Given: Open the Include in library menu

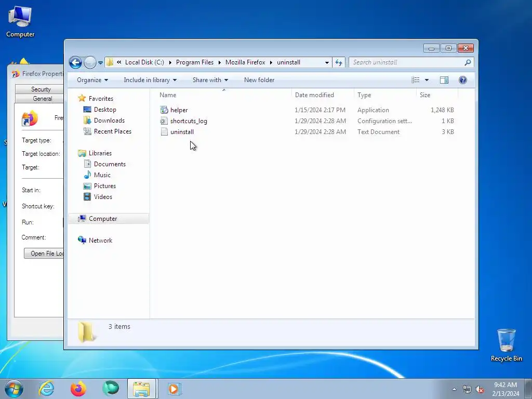Looking at the screenshot, I should 150,80.
